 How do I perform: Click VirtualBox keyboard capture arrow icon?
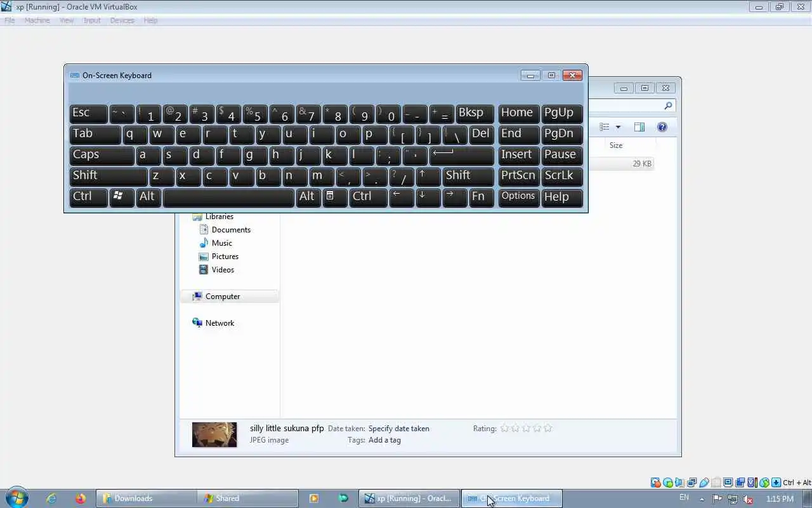[776, 483]
